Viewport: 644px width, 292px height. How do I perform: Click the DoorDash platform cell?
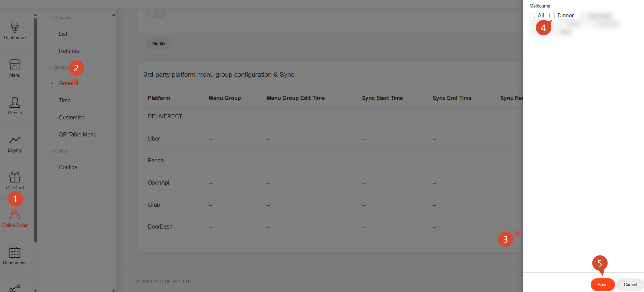point(160,227)
